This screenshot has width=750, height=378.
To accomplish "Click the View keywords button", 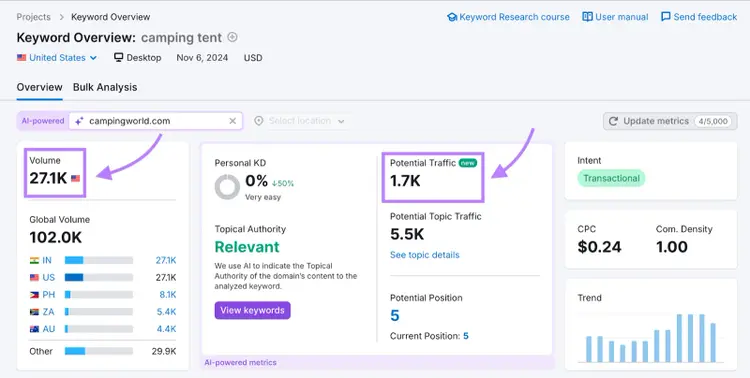I will pyautogui.click(x=252, y=310).
